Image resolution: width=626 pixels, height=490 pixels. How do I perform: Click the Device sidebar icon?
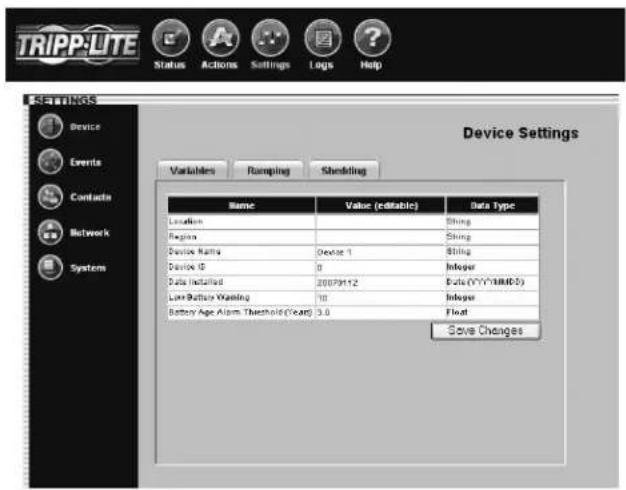coord(50,126)
